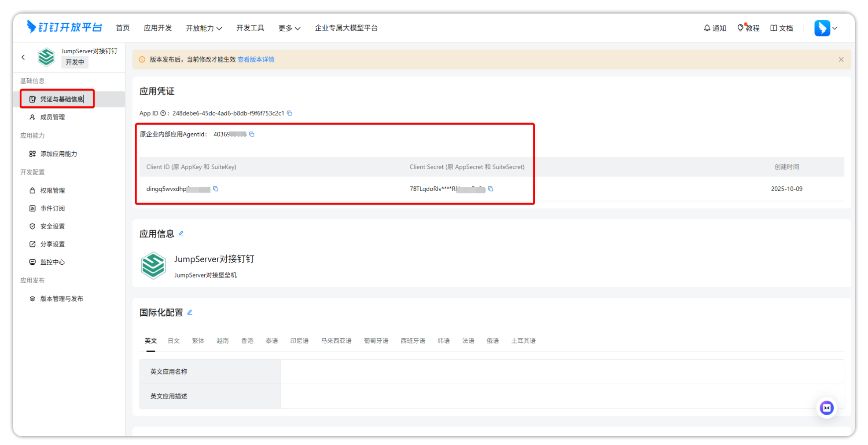Open 应用开发 in top navigation

[x=158, y=28]
